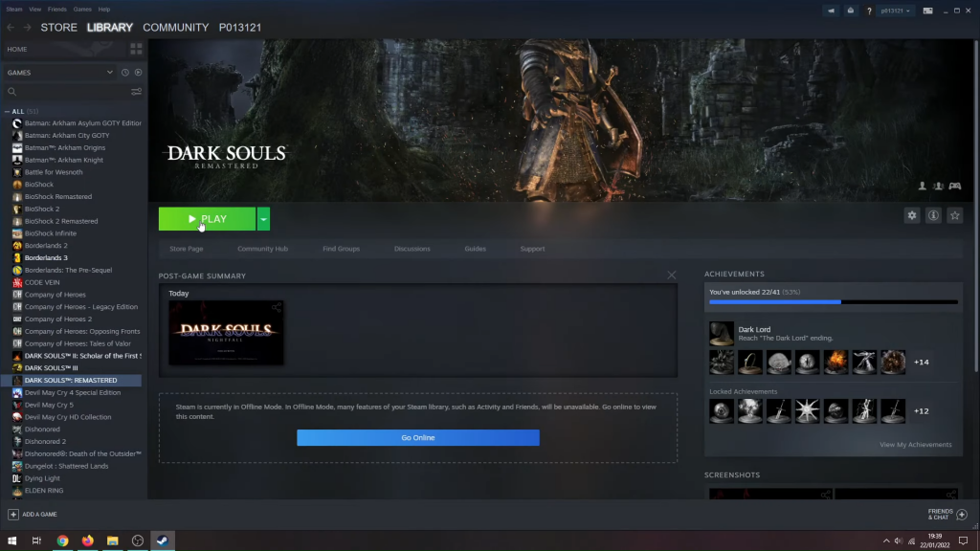This screenshot has height=551, width=980.
Task: Open the Steam menu
Action: [13, 10]
